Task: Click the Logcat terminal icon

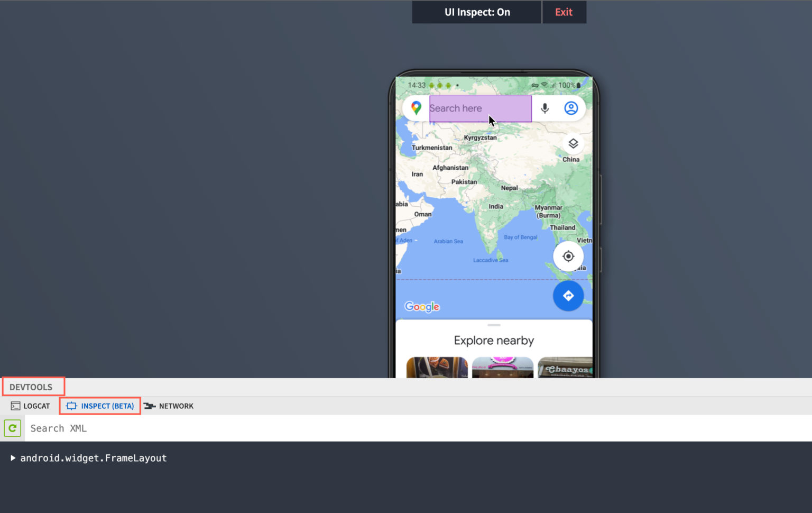Action: point(15,406)
